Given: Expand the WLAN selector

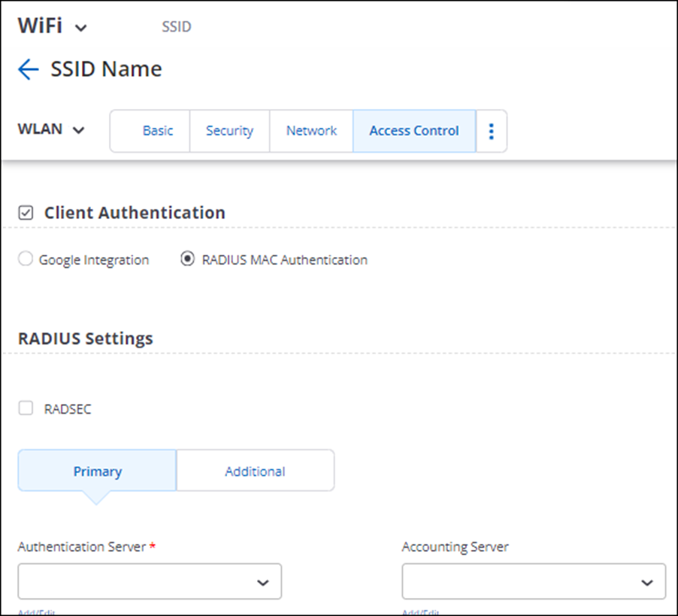Looking at the screenshot, I should point(51,129).
